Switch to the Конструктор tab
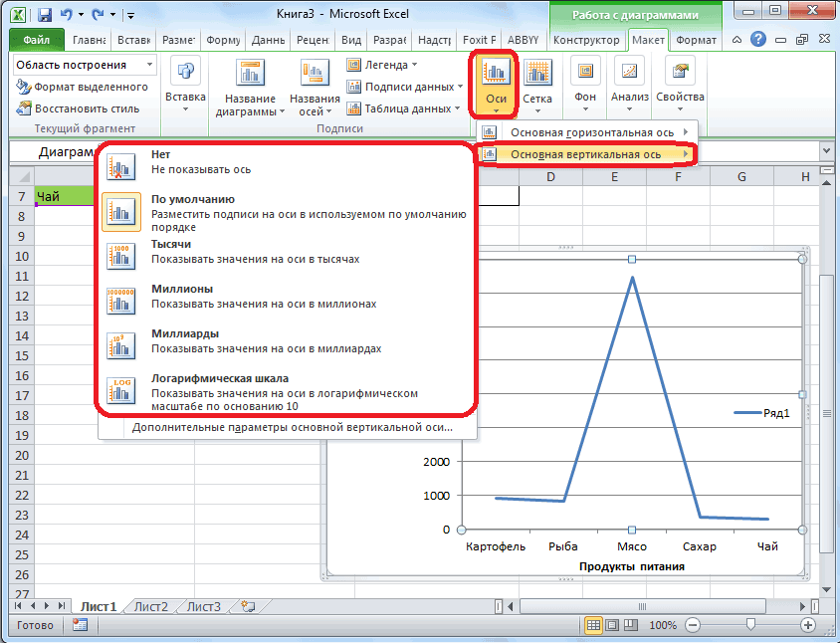The height and width of the screenshot is (643, 840). tap(588, 40)
